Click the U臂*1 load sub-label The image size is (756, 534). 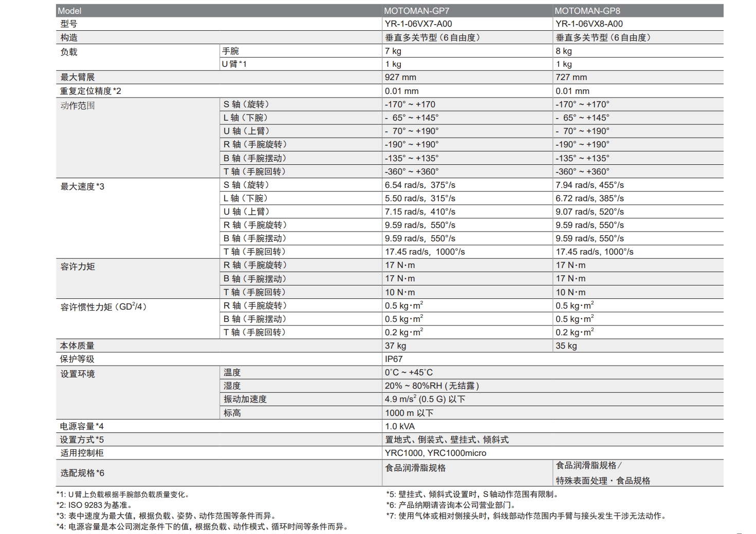pos(234,64)
